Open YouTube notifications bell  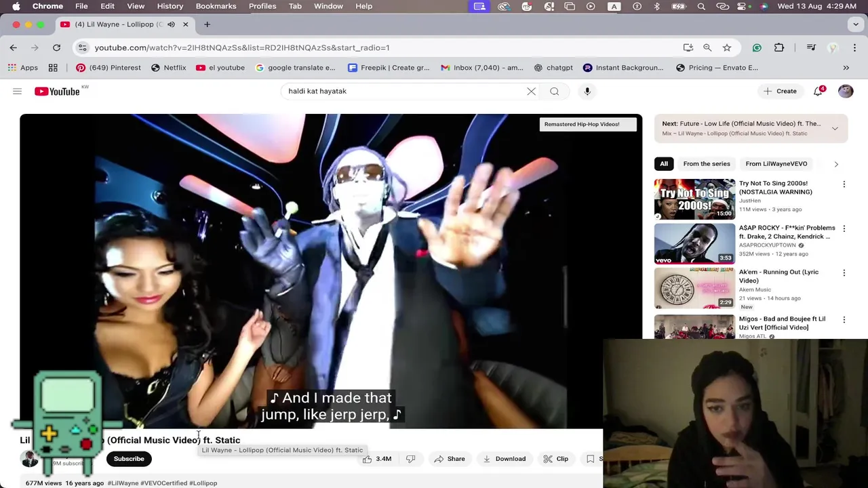click(818, 91)
